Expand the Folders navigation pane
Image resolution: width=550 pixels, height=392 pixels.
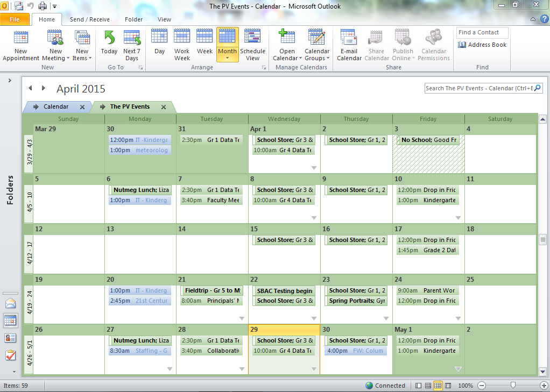click(10, 80)
